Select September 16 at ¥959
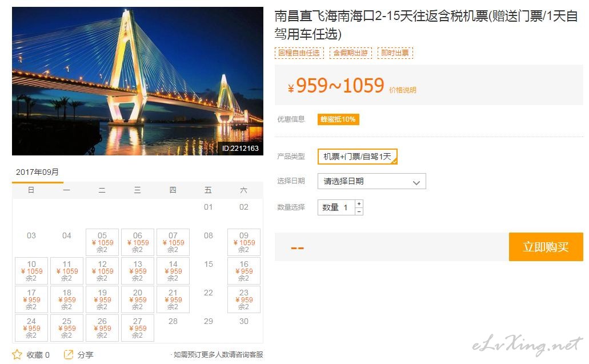589x364 pixels. point(244,271)
